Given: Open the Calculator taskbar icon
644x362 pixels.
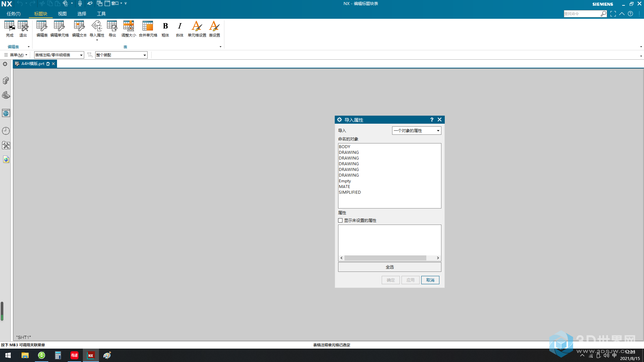Looking at the screenshot, I should pyautogui.click(x=58, y=355).
